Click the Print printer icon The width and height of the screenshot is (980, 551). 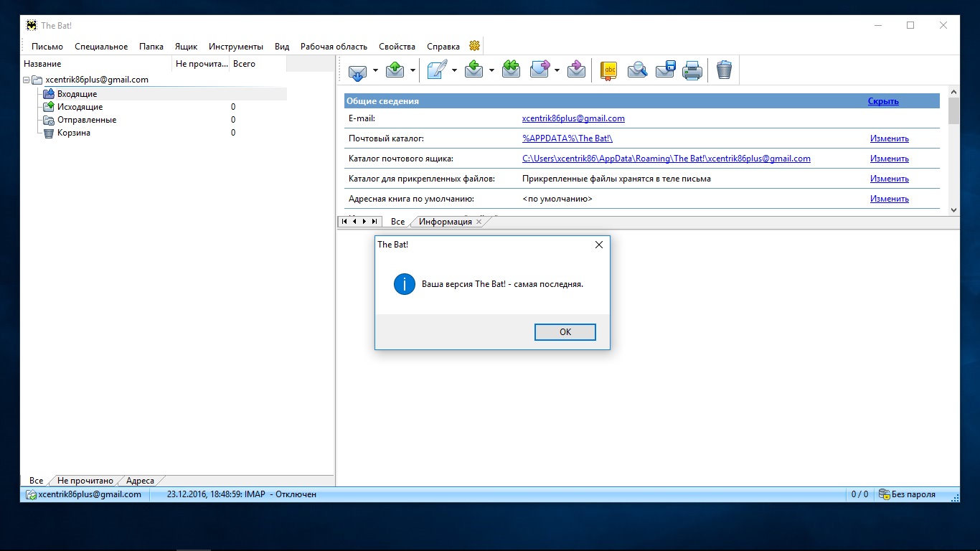[692, 70]
